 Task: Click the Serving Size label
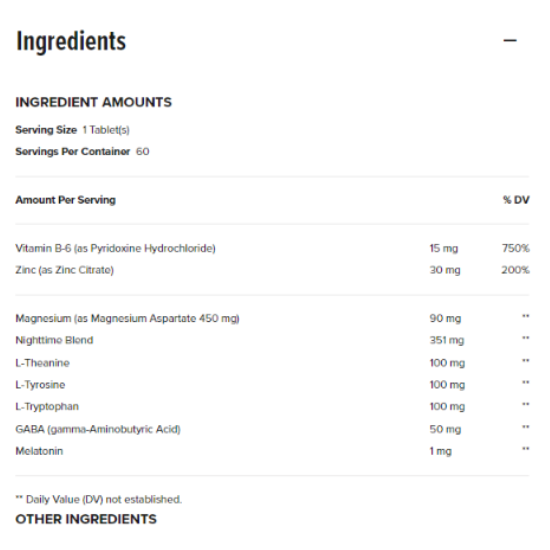pos(46,130)
